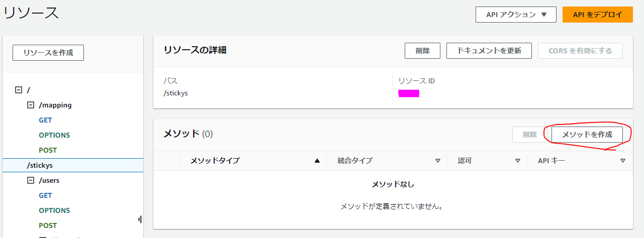
Task: Select the /stickys resource in the tree
Action: [40, 165]
